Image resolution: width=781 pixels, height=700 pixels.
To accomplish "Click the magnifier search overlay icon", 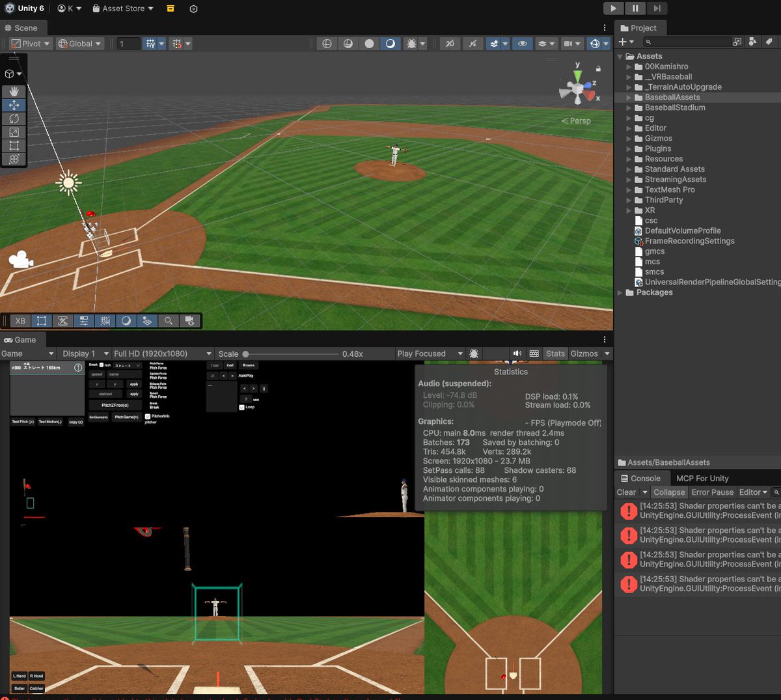I will coord(168,320).
